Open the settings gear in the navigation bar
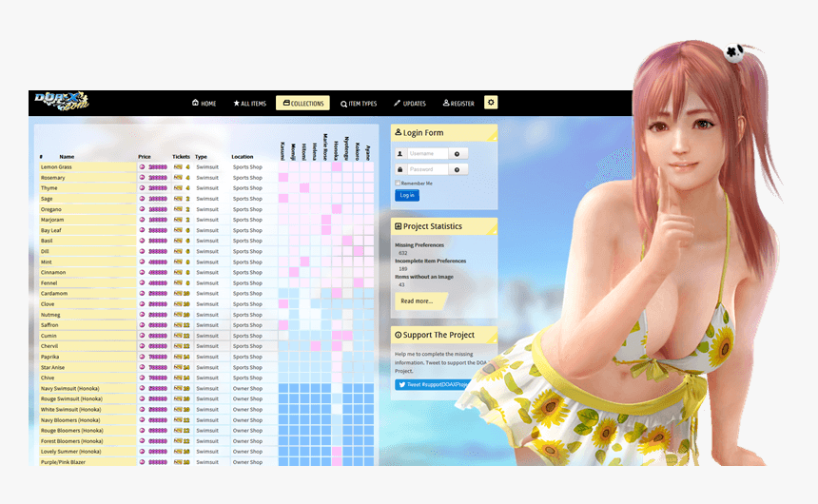This screenshot has width=818, height=504. point(491,103)
